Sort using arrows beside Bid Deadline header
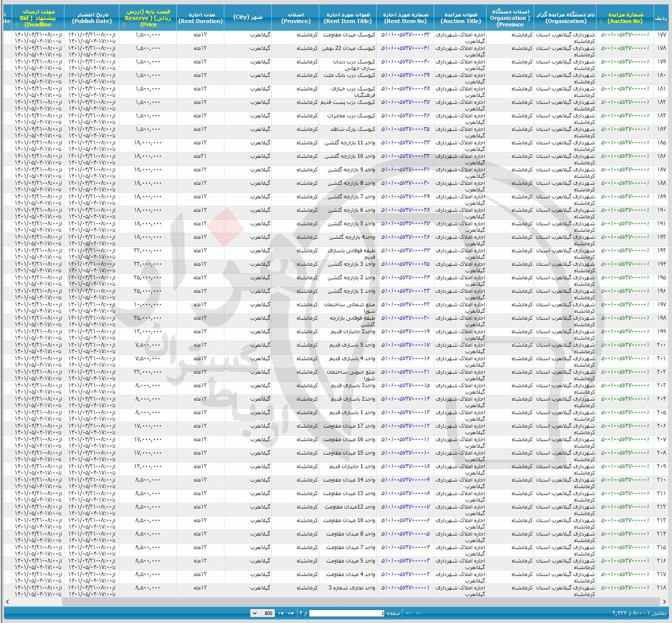This screenshot has width=672, height=623. point(16,24)
